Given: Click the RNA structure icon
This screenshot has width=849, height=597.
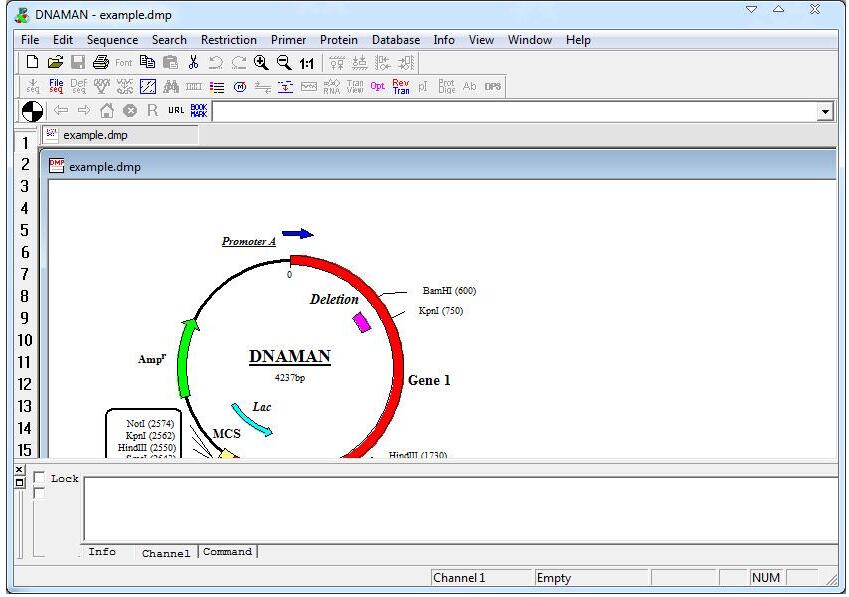Looking at the screenshot, I should 331,86.
